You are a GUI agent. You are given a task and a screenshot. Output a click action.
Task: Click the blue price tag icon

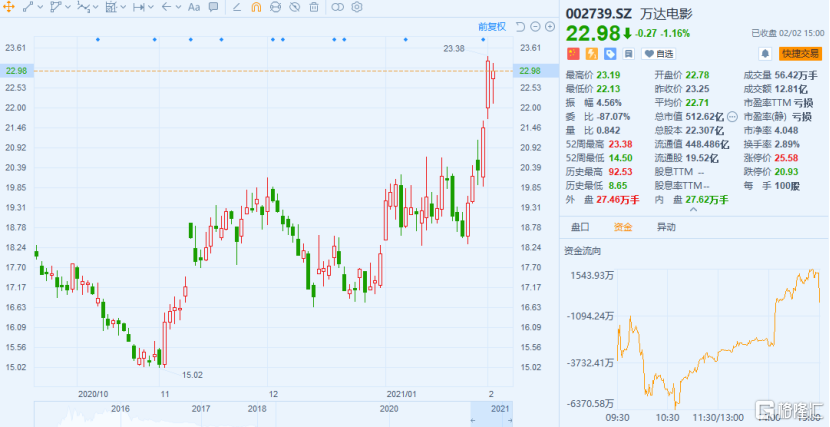(x=610, y=53)
